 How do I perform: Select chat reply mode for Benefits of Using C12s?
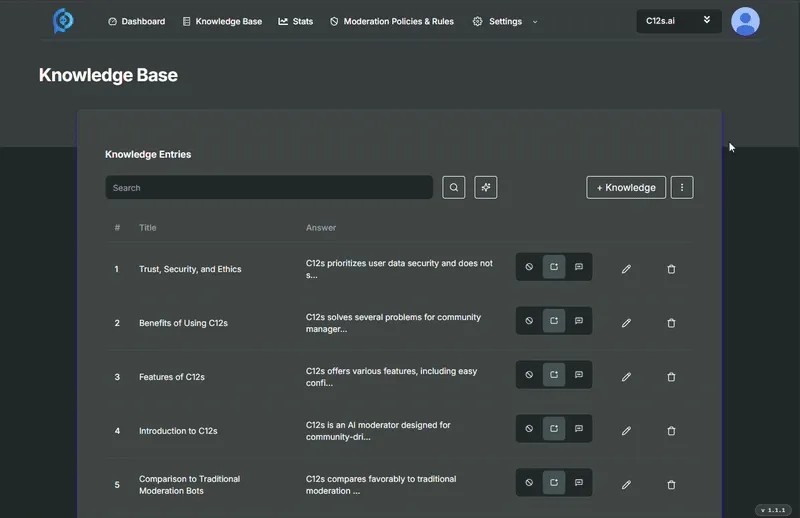(x=578, y=321)
